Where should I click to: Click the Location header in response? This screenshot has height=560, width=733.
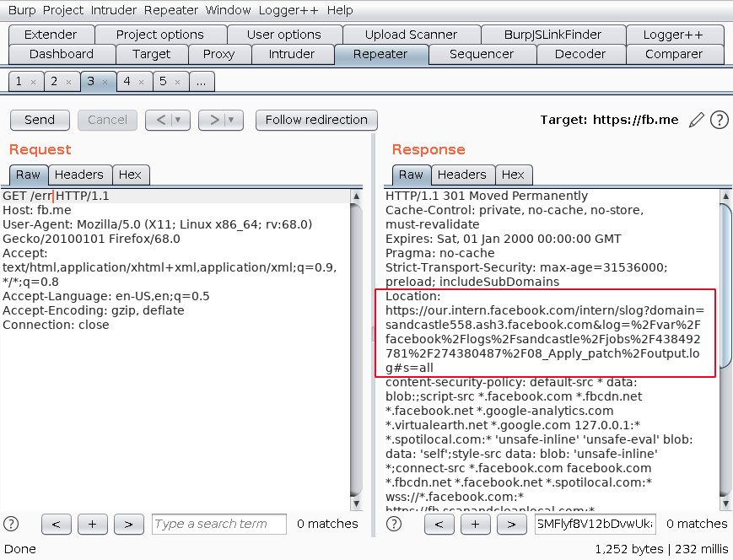pos(544,332)
